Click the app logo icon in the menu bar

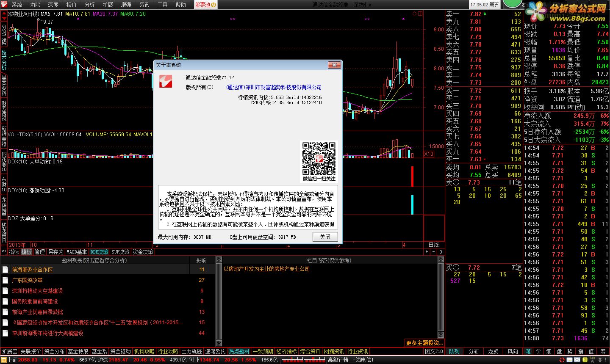click(x=4, y=5)
